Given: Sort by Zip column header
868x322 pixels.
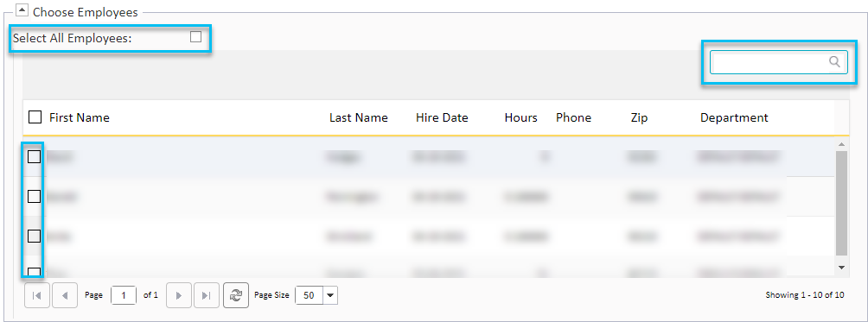Looking at the screenshot, I should click(x=639, y=117).
